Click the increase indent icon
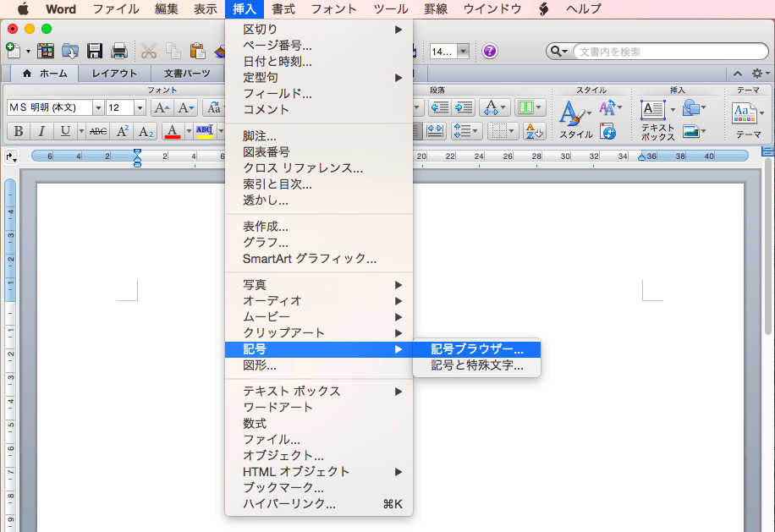 [464, 107]
